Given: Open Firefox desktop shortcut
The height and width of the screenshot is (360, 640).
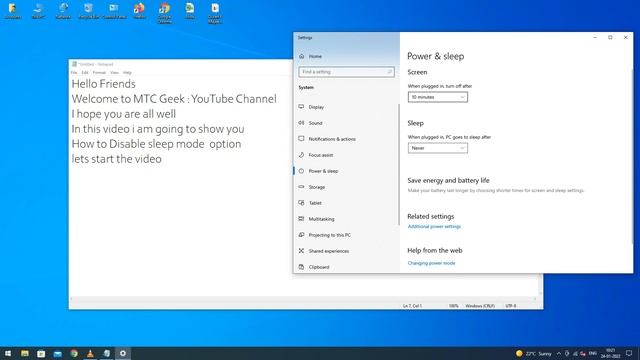Looking at the screenshot, I should coord(139,11).
